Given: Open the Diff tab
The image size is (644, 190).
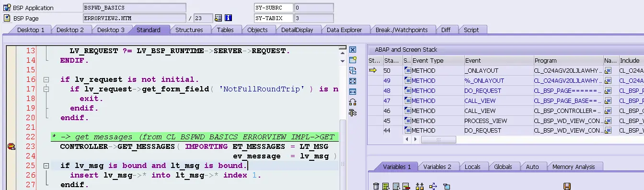Looking at the screenshot, I should pyautogui.click(x=446, y=30).
